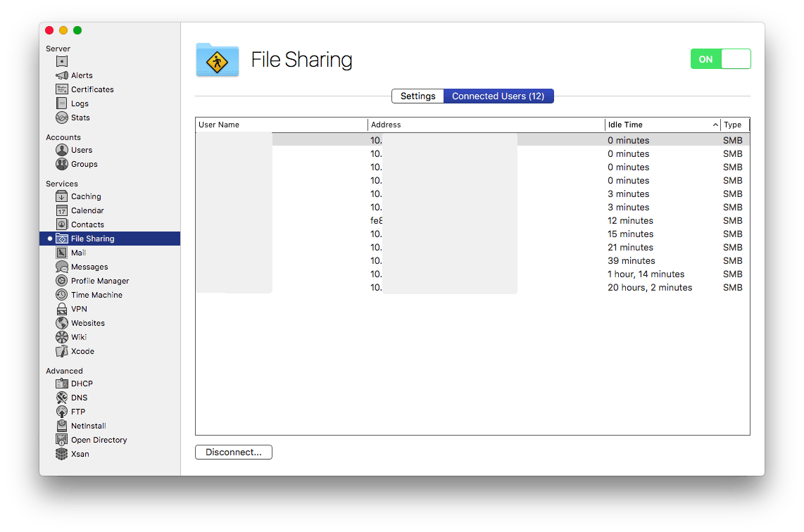Screen dimensions: 804x532
Task: Open the server overview icon under Server
Action: pos(61,61)
